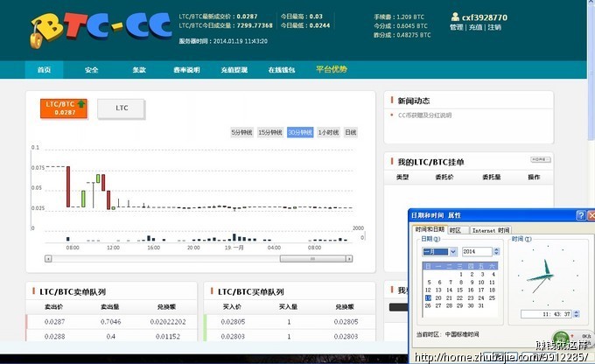Select the orange LTC/BTC 0.0287 market button

64,108
